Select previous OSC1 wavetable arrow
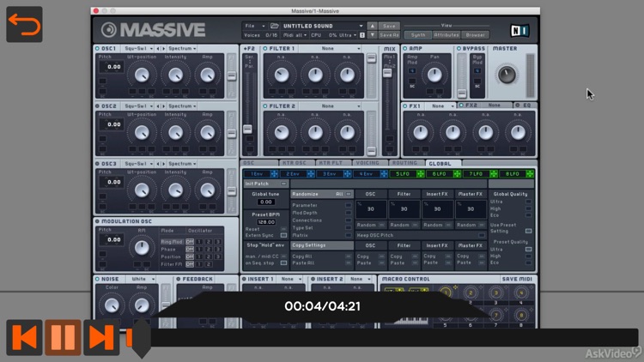The height and width of the screenshot is (362, 644). pos(158,48)
